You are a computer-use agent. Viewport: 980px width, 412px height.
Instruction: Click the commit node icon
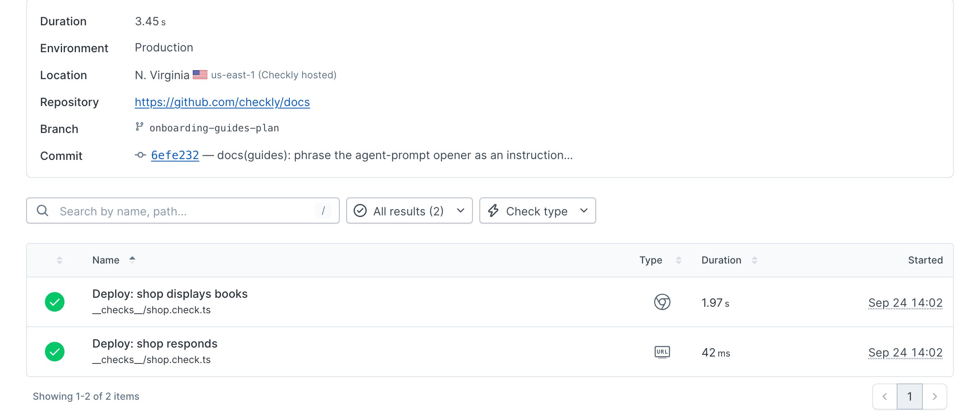(140, 155)
